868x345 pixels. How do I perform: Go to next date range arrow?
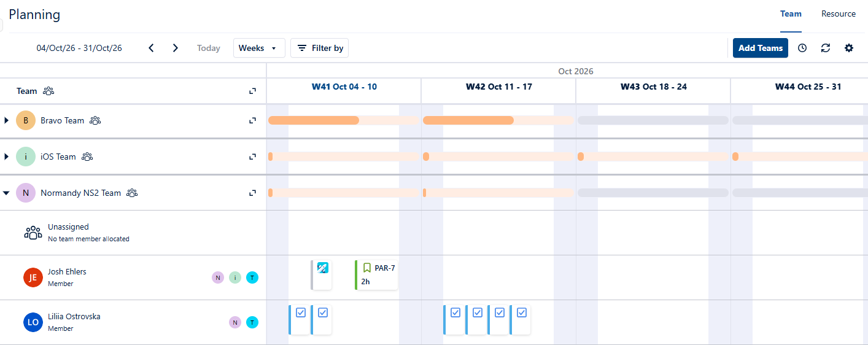pyautogui.click(x=176, y=48)
